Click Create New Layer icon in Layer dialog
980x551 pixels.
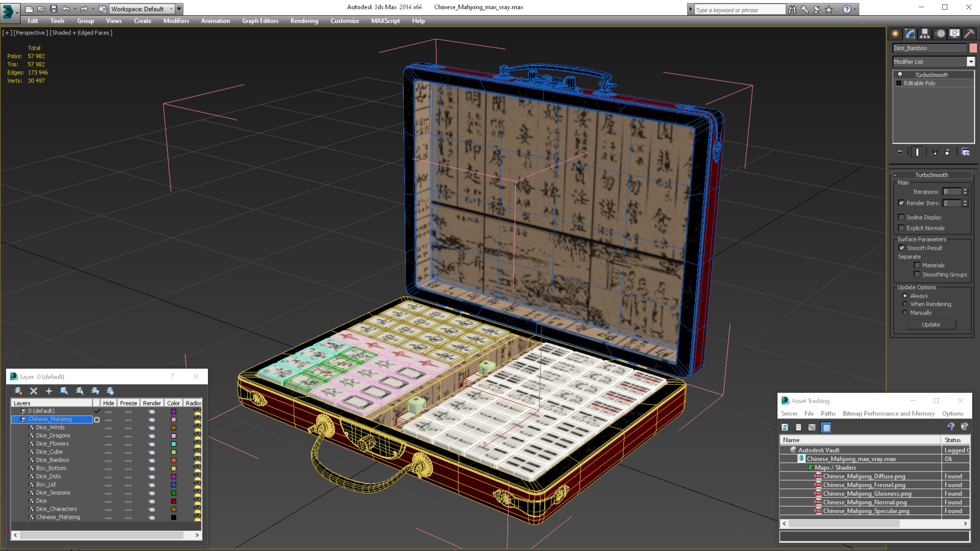pyautogui.click(x=18, y=391)
